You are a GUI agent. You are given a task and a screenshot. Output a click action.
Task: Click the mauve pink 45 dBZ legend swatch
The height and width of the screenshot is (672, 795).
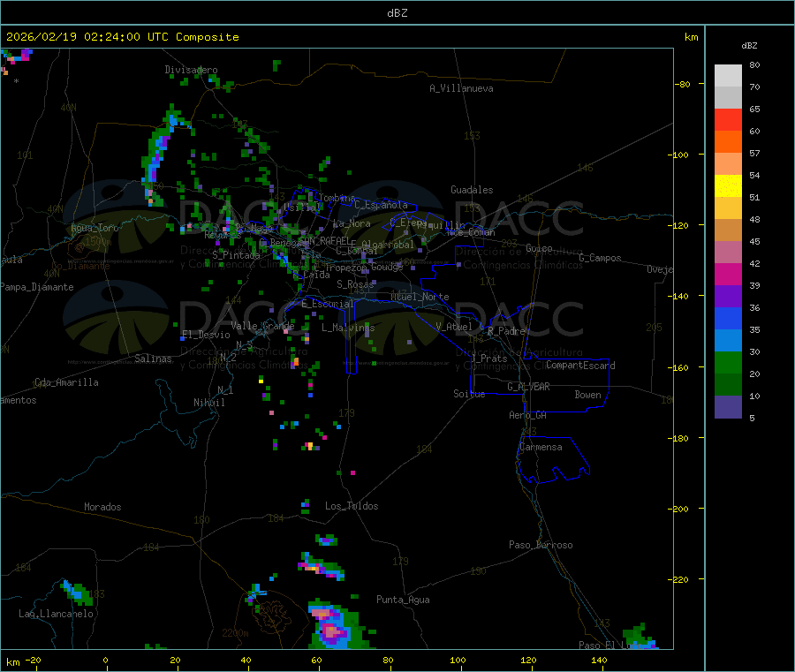728,252
